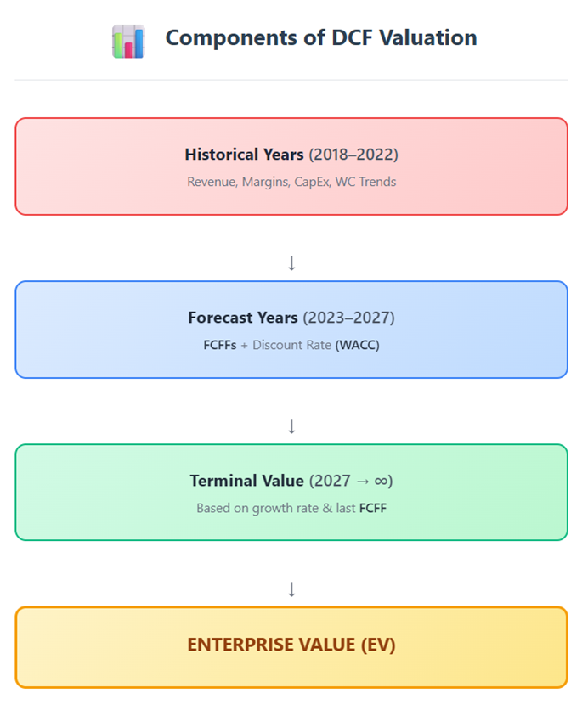Click the down arrow above Enterprise Value box

pos(291,589)
